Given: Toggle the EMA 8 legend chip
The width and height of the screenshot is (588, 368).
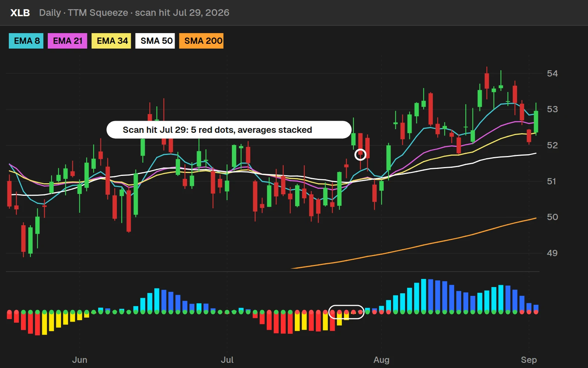Looking at the screenshot, I should tap(26, 41).
